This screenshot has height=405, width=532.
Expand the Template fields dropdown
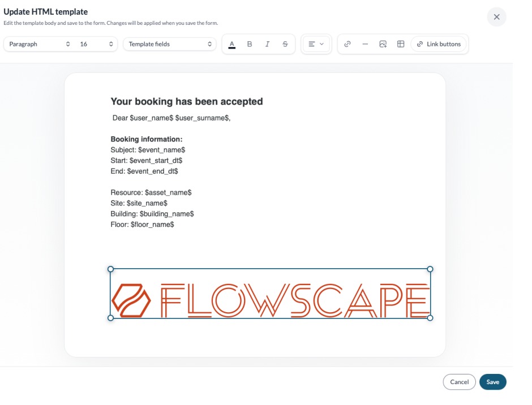point(170,44)
